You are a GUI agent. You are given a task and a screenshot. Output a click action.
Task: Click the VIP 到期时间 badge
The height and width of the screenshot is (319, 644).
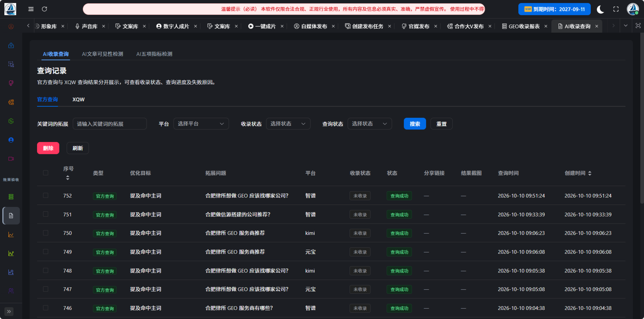[554, 9]
